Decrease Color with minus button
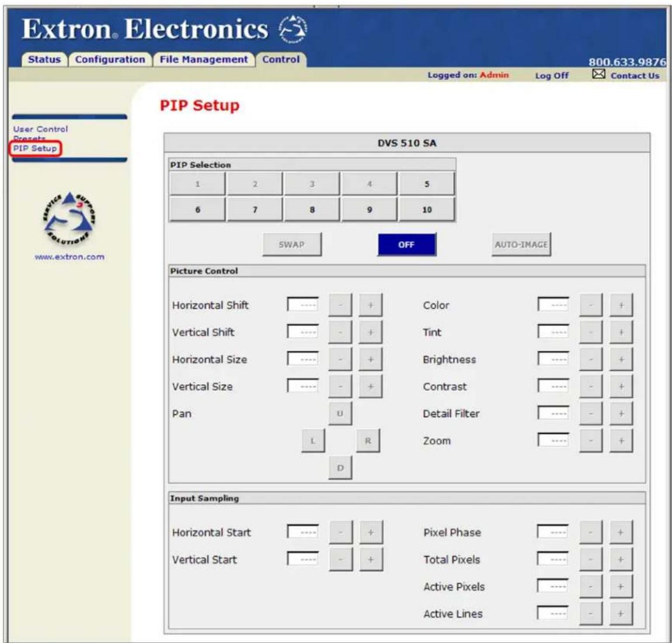 point(591,305)
